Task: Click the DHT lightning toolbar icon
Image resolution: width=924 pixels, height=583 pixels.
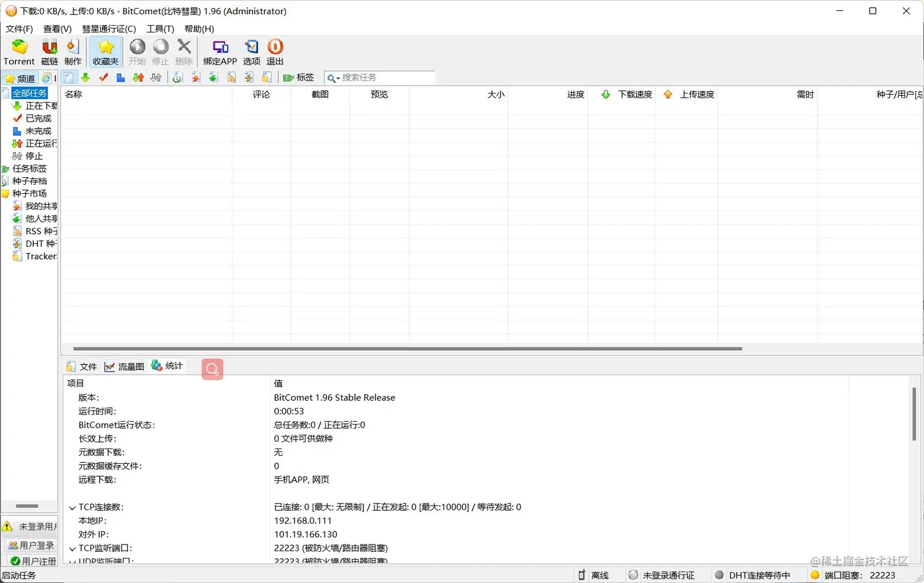Action: (249, 78)
